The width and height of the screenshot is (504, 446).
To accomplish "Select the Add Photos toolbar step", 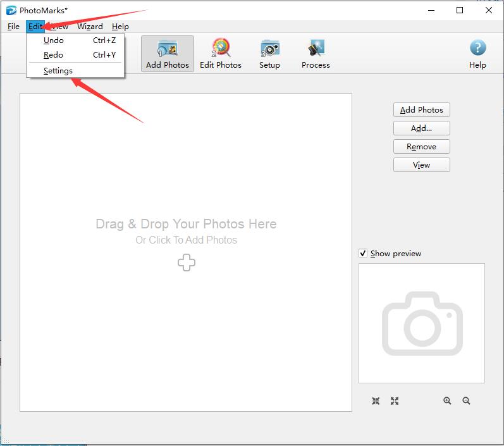I will point(168,54).
